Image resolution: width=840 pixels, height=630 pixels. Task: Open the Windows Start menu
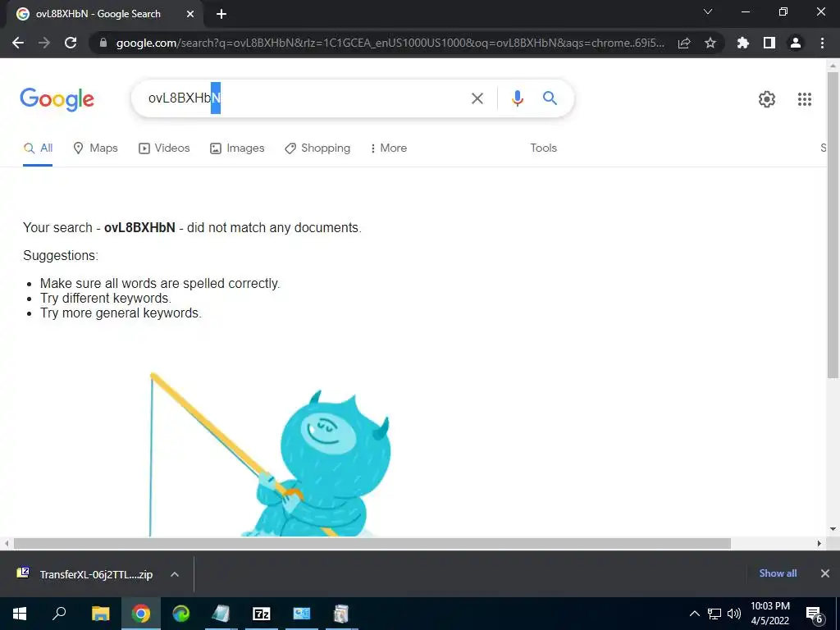tap(20, 614)
